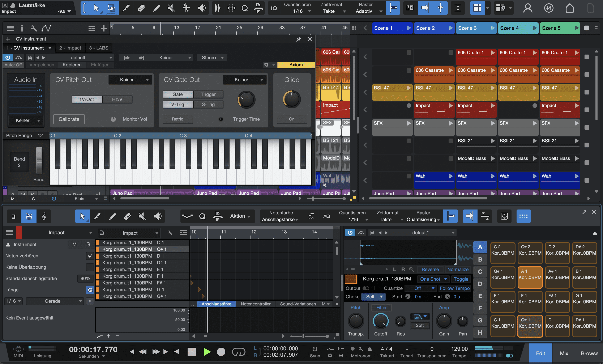Select the Mute tool in top toolbar
Image resolution: width=603 pixels, height=364 pixels.
tap(171, 8)
